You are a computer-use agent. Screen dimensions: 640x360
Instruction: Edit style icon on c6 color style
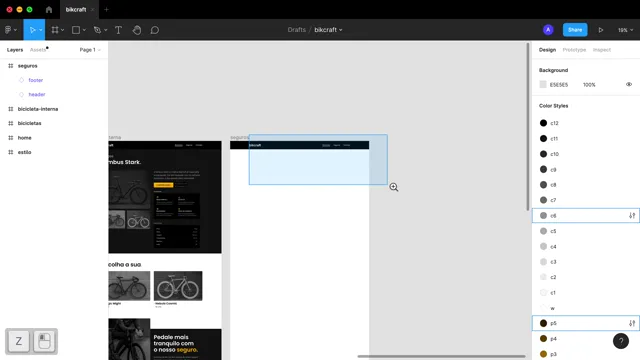pos(632,216)
